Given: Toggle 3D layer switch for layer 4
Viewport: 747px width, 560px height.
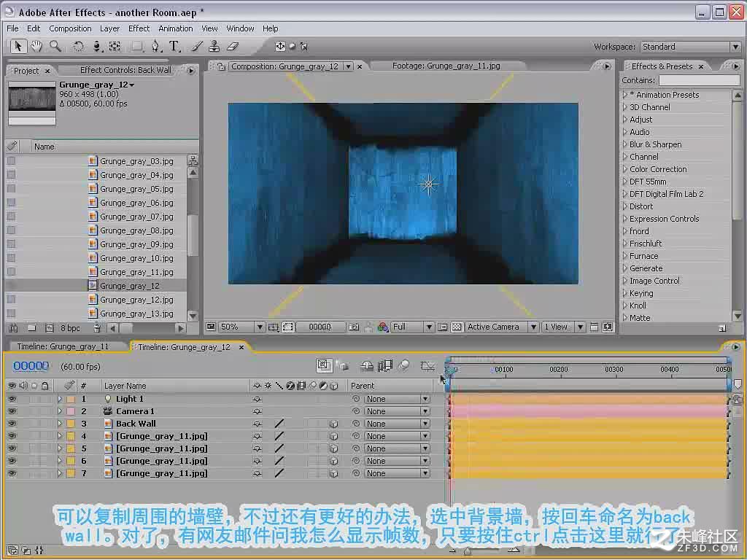Looking at the screenshot, I should [x=333, y=436].
